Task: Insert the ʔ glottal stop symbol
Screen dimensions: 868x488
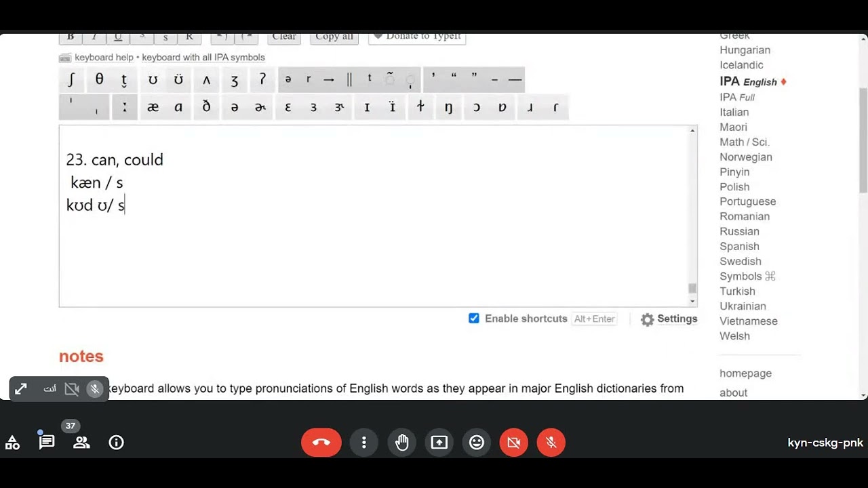Action: point(262,79)
